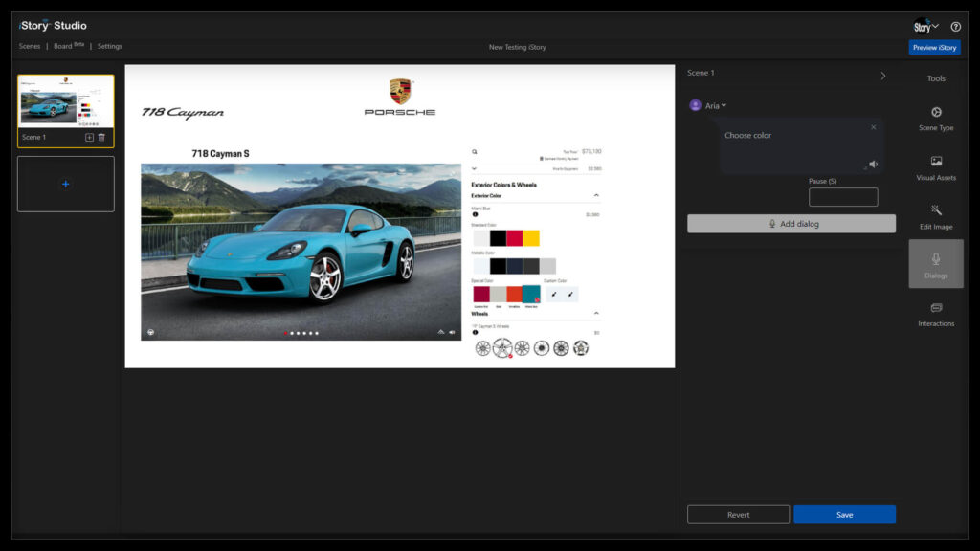Viewport: 980px width, 551px height.
Task: Open the Interactions tool
Action: (x=936, y=314)
